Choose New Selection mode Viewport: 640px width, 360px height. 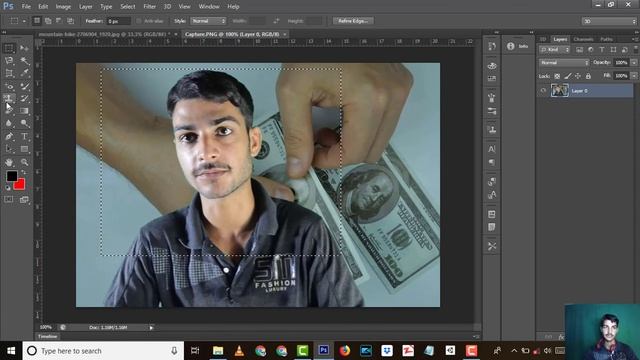coord(37,21)
